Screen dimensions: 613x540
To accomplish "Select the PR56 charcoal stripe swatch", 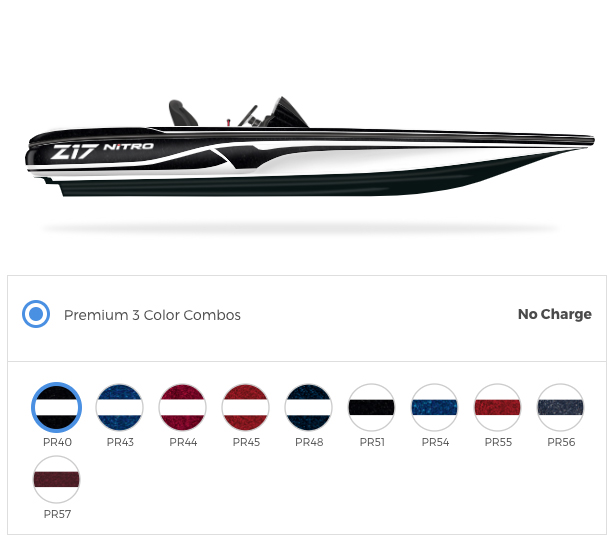I will tap(560, 407).
